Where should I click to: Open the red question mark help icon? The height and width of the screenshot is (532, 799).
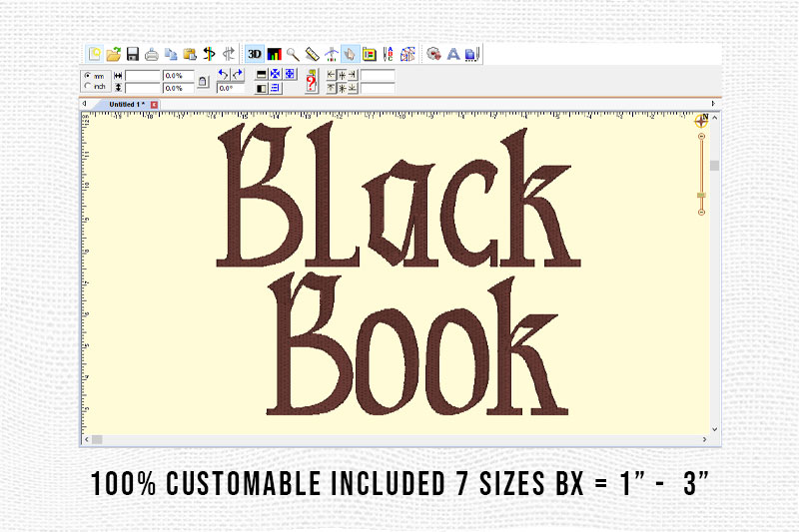tap(312, 82)
